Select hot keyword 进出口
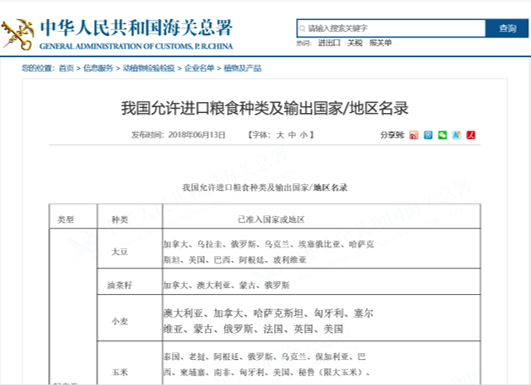Image resolution: width=531 pixels, height=385 pixels. pyautogui.click(x=329, y=43)
